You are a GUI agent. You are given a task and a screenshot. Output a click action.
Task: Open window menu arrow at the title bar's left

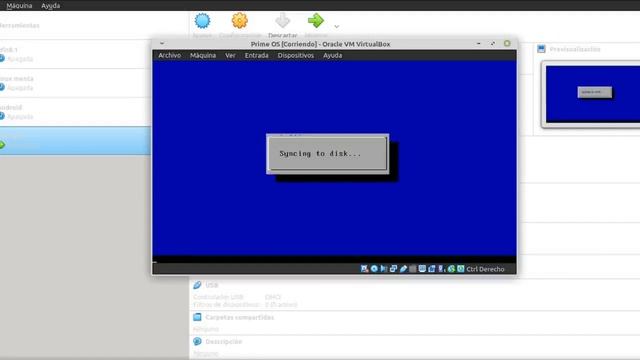pyautogui.click(x=162, y=43)
